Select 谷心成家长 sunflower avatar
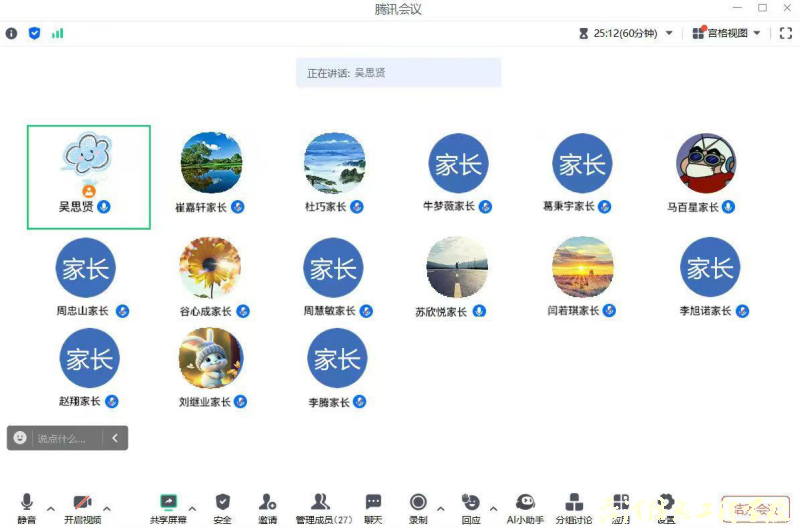 tap(210, 267)
